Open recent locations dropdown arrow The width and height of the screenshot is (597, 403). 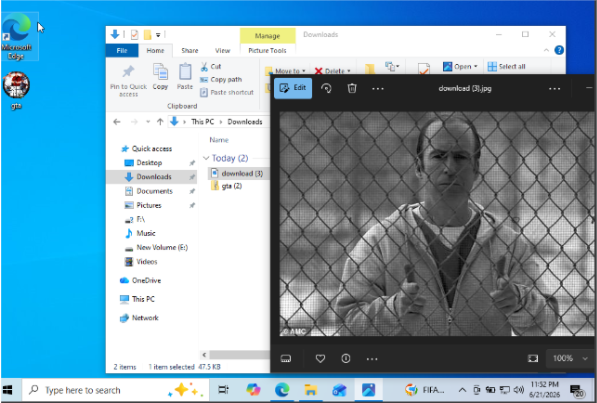coord(148,122)
